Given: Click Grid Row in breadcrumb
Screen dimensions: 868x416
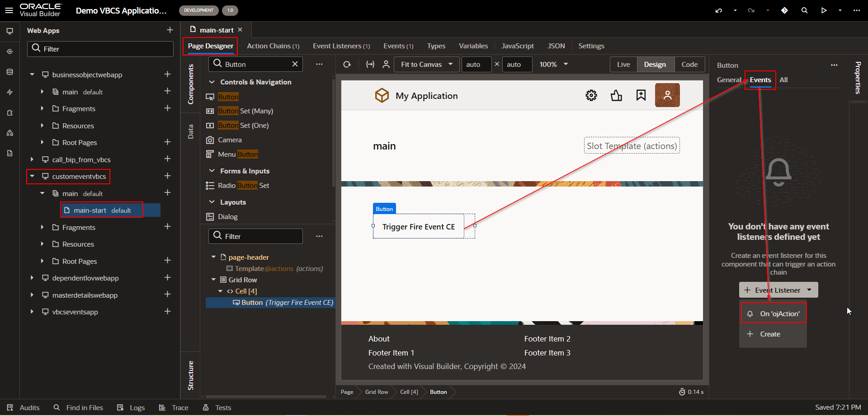Looking at the screenshot, I should click(377, 392).
